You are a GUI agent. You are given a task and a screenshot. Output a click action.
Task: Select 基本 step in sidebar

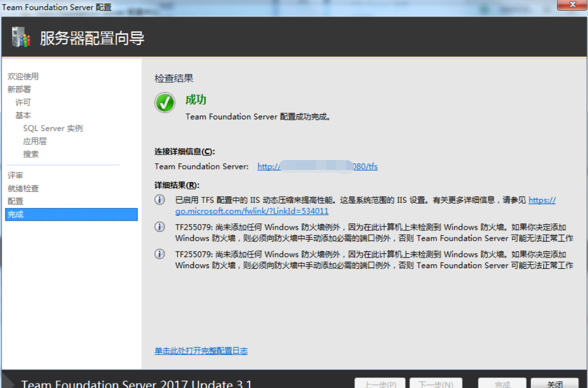(23, 115)
